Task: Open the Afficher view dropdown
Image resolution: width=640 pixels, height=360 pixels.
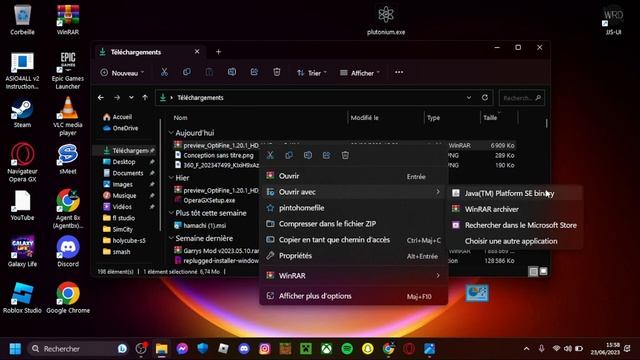Action: 360,73
